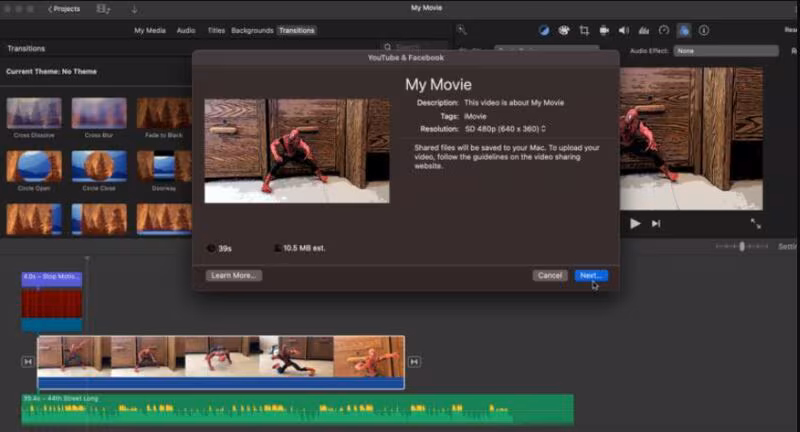800x432 pixels.
Task: Open the color correction palette tool
Action: click(x=564, y=31)
